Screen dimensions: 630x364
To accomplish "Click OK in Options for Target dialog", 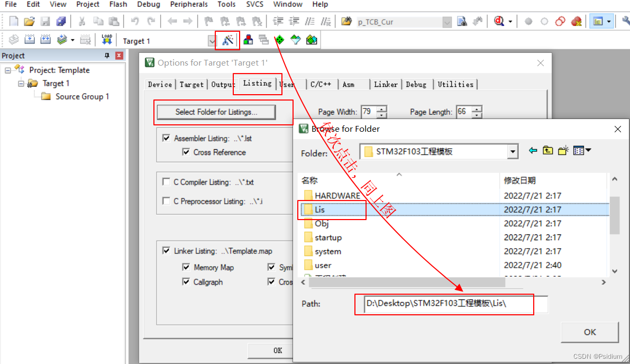I will [x=277, y=350].
